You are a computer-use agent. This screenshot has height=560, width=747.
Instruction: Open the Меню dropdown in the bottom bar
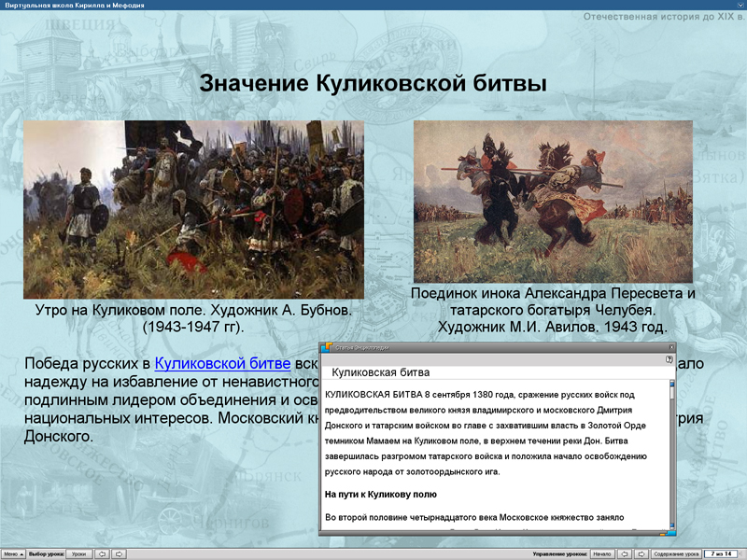13,553
